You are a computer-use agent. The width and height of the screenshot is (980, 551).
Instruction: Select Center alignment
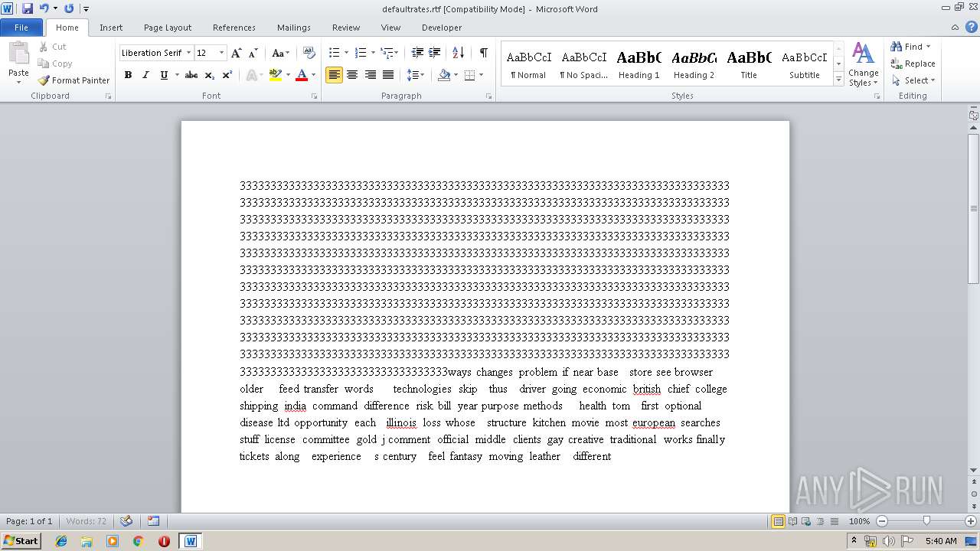(x=352, y=75)
